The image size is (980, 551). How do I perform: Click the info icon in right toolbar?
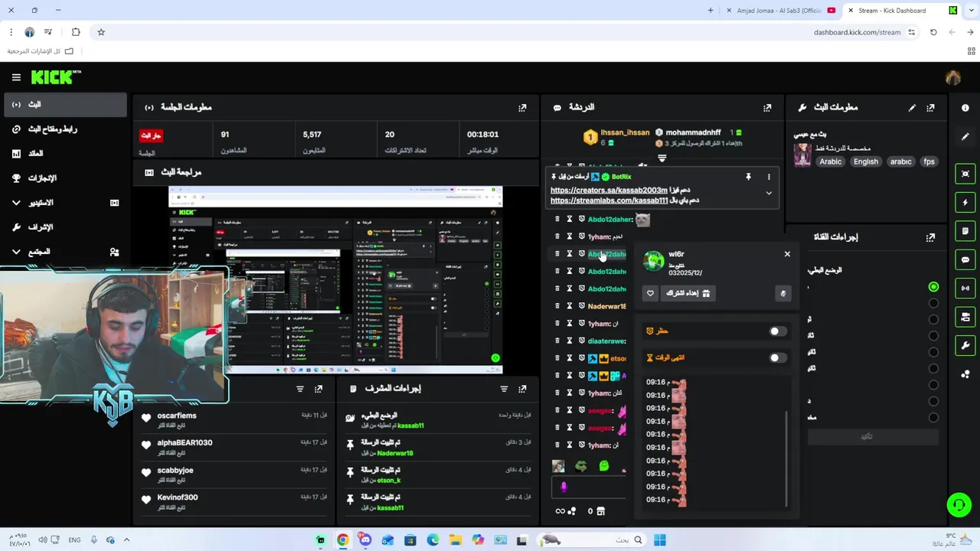tap(965, 108)
